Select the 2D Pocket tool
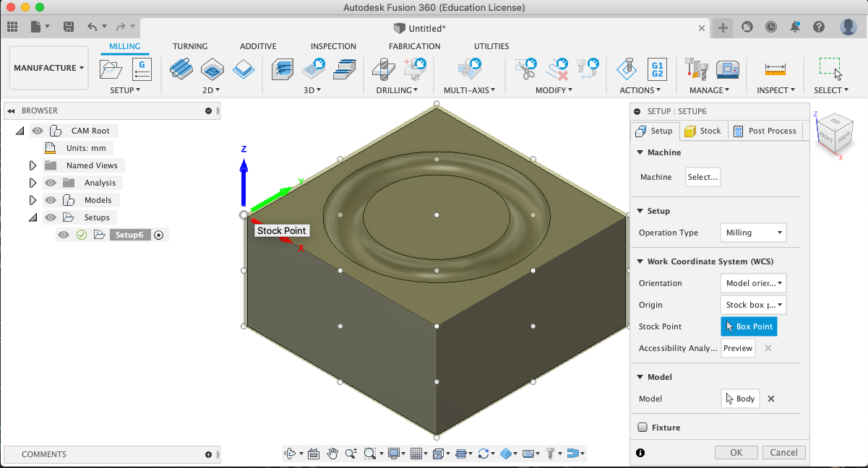Image resolution: width=868 pixels, height=468 pixels. 212,69
